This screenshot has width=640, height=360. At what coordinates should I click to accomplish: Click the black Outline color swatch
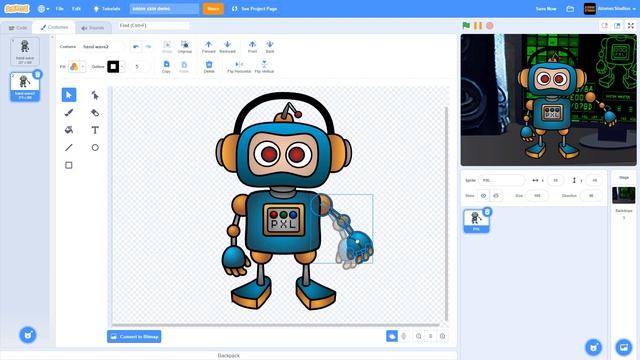[113, 67]
